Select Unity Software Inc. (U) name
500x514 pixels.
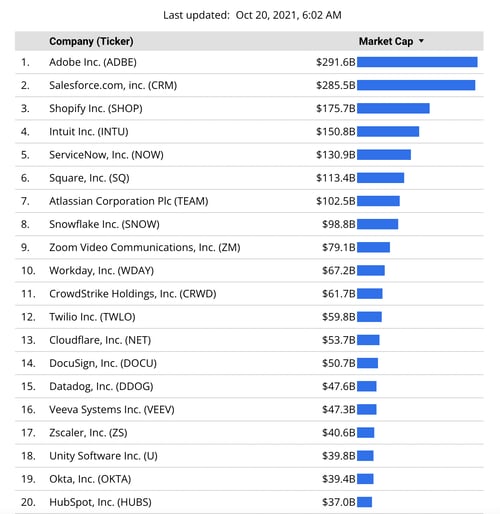103,456
